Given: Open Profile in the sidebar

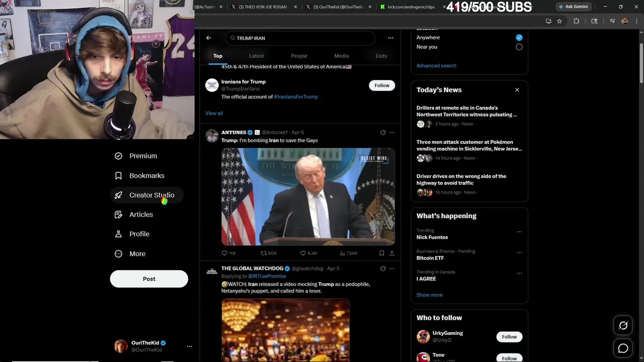Looking at the screenshot, I should tap(132, 234).
